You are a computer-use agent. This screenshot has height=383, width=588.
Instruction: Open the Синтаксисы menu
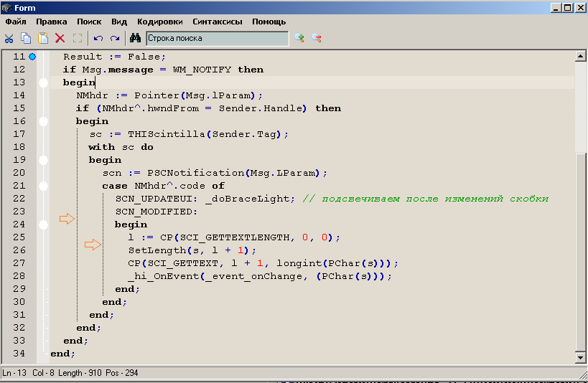point(218,22)
